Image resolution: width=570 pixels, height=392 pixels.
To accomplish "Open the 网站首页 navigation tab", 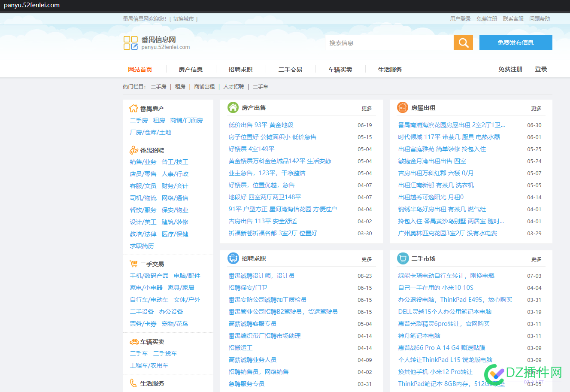I will [x=140, y=69].
